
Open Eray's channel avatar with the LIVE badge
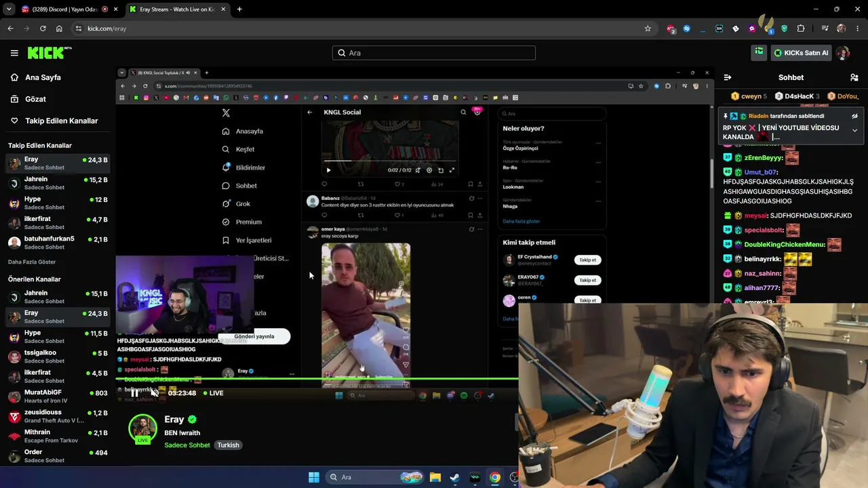[142, 429]
